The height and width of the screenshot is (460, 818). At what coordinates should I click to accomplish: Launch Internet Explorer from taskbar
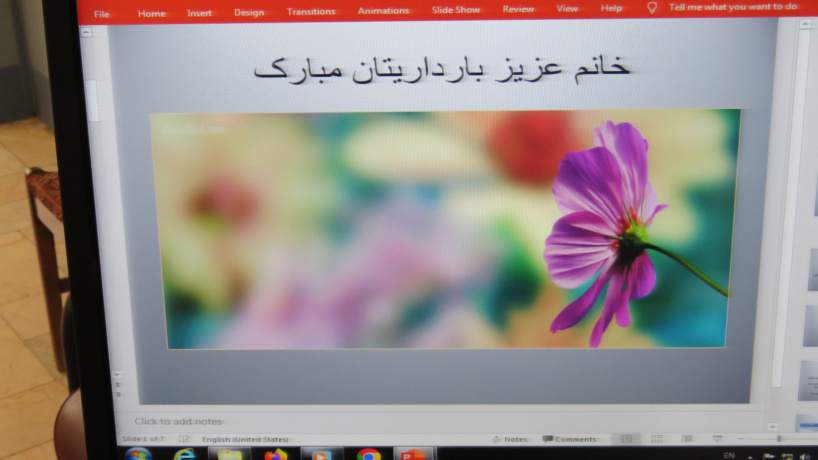184,454
